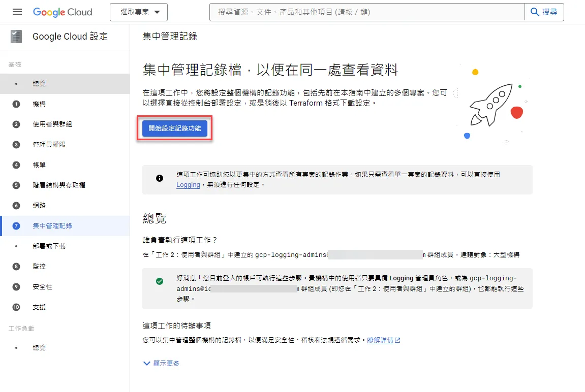Click the search resources input field

coord(367,12)
